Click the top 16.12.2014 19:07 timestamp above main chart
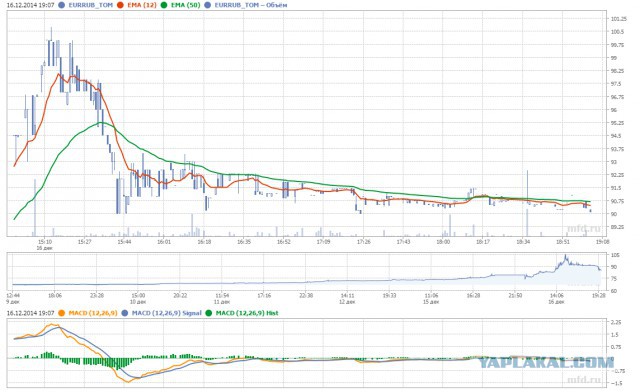 31,5
